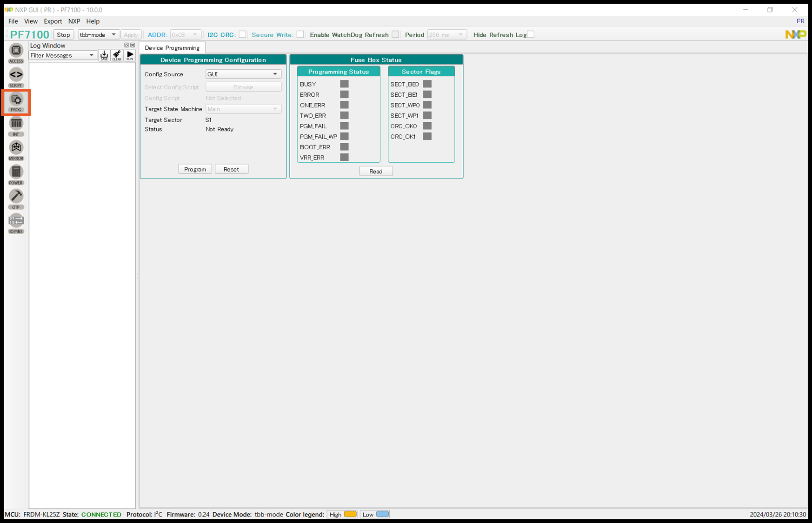The image size is (812, 523).
Task: Select the INT interrupts icon
Action: 16,126
